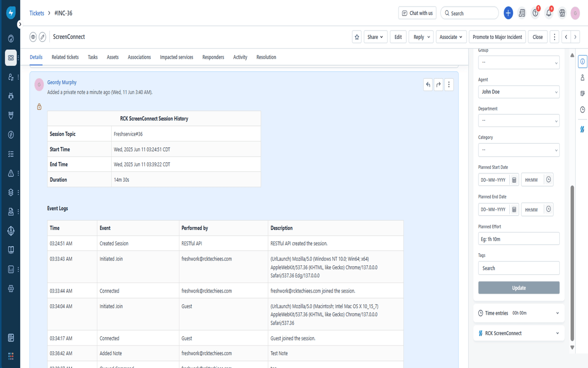Click the Update button
The image size is (588, 368).
tap(519, 288)
